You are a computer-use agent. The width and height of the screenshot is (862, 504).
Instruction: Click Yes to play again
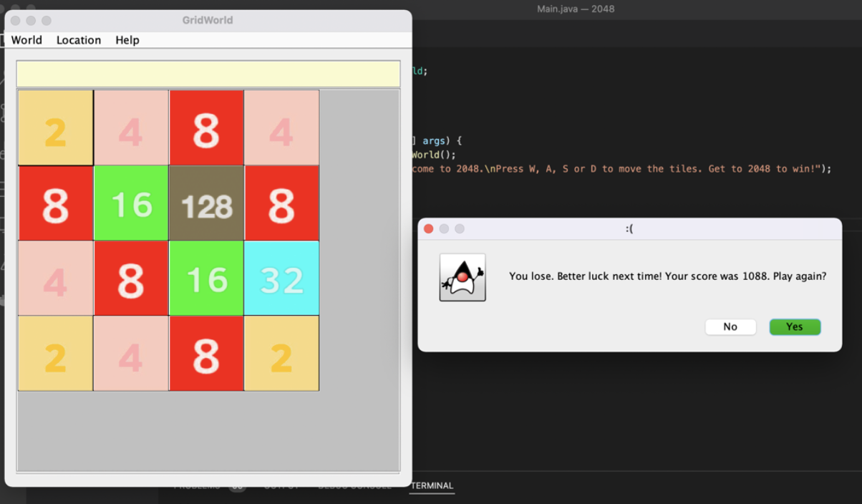(795, 326)
